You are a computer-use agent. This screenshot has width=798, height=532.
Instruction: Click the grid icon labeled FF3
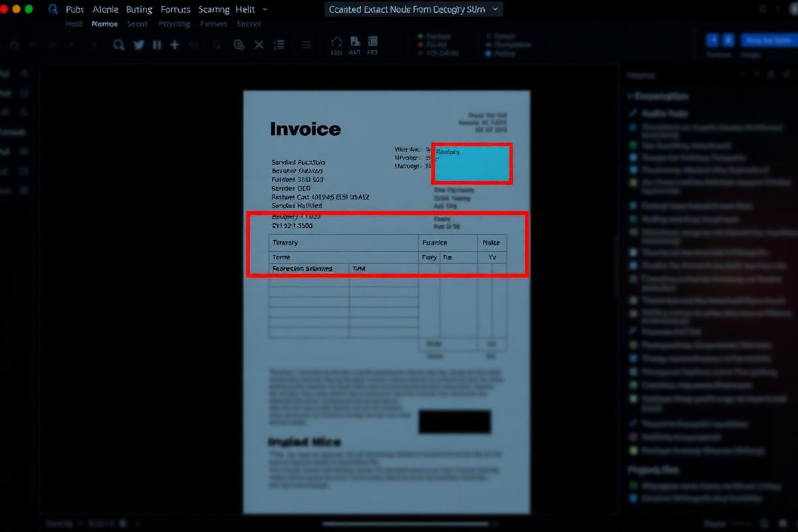click(372, 45)
